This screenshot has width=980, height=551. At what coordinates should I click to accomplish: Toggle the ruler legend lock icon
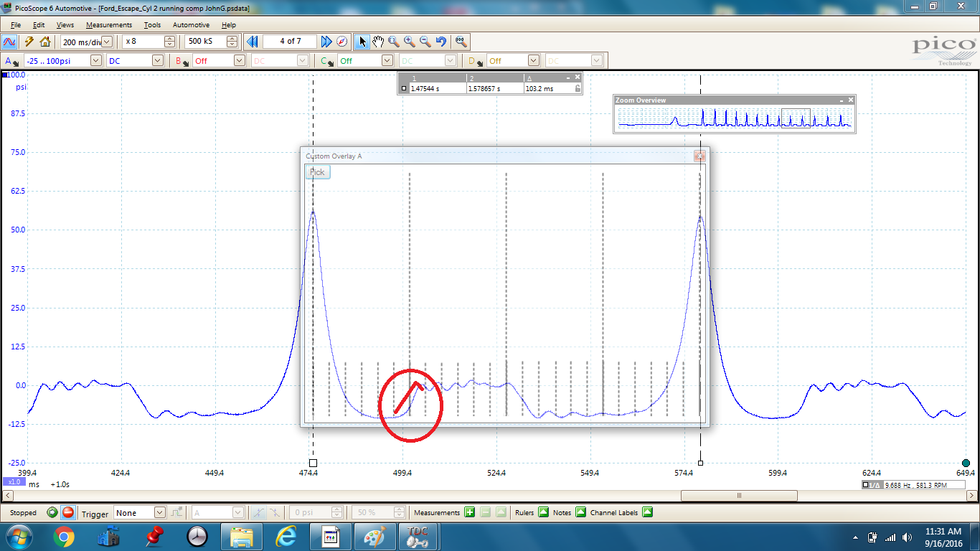pos(578,88)
